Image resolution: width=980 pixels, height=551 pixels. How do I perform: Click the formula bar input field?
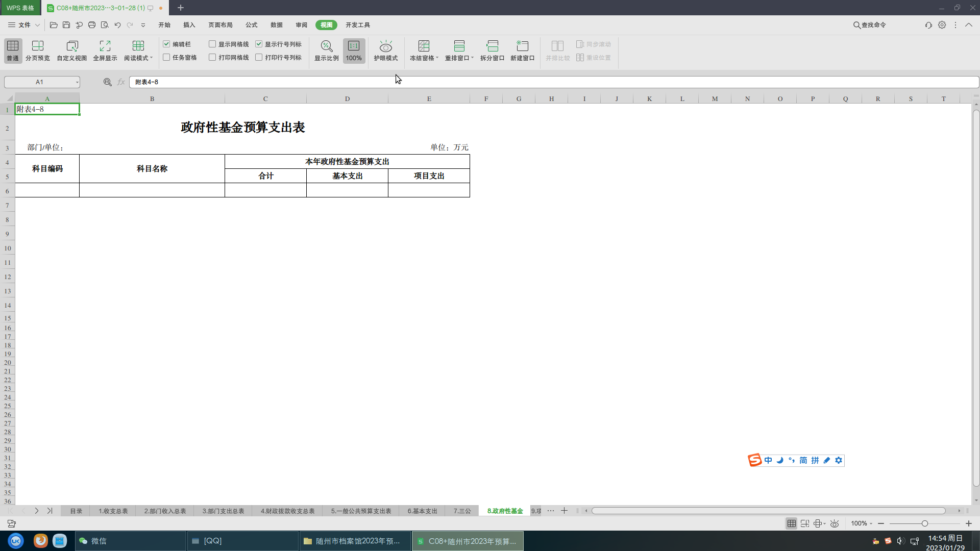point(510,82)
